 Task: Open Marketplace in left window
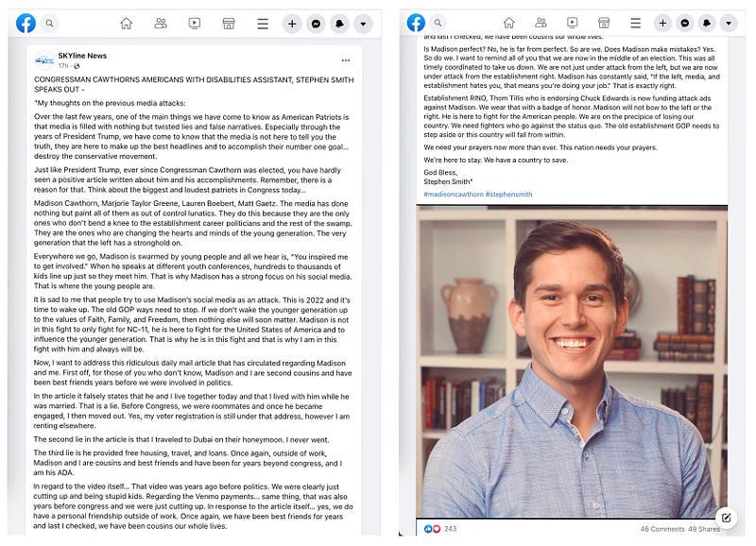pos(229,23)
